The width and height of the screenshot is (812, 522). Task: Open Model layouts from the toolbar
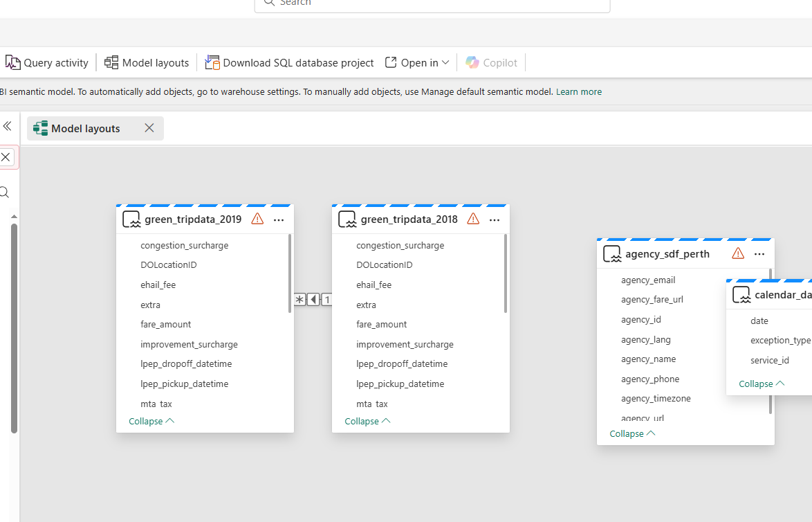point(147,63)
